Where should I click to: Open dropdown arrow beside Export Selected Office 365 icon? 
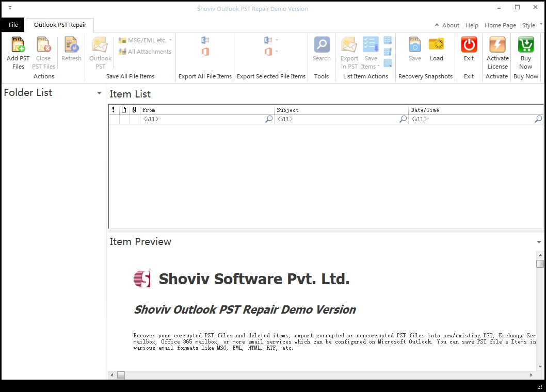point(277,52)
